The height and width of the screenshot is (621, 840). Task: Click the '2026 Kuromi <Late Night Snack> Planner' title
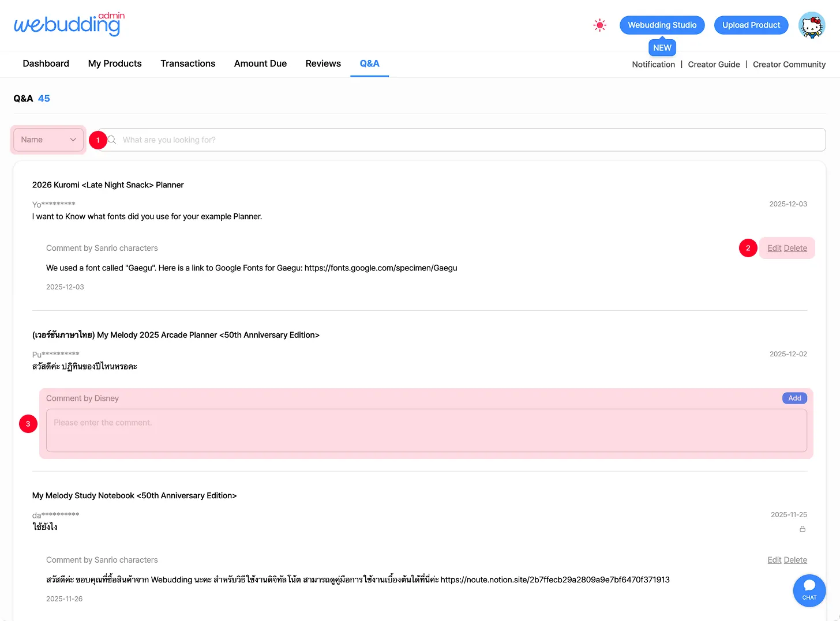coord(108,185)
